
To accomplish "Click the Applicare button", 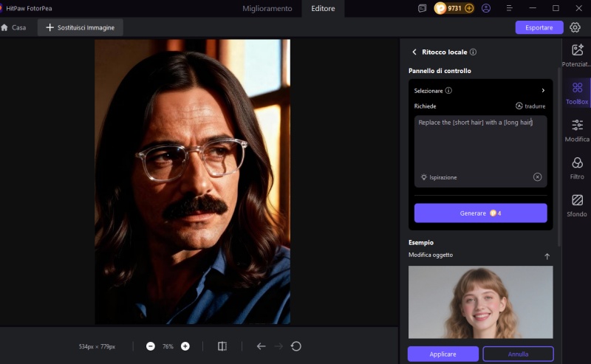I will [443, 354].
